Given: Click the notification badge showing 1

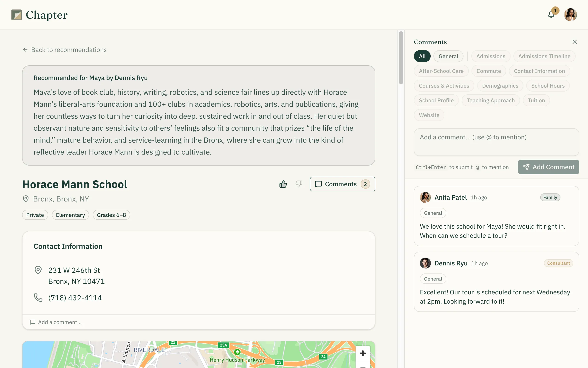Looking at the screenshot, I should (555, 11).
